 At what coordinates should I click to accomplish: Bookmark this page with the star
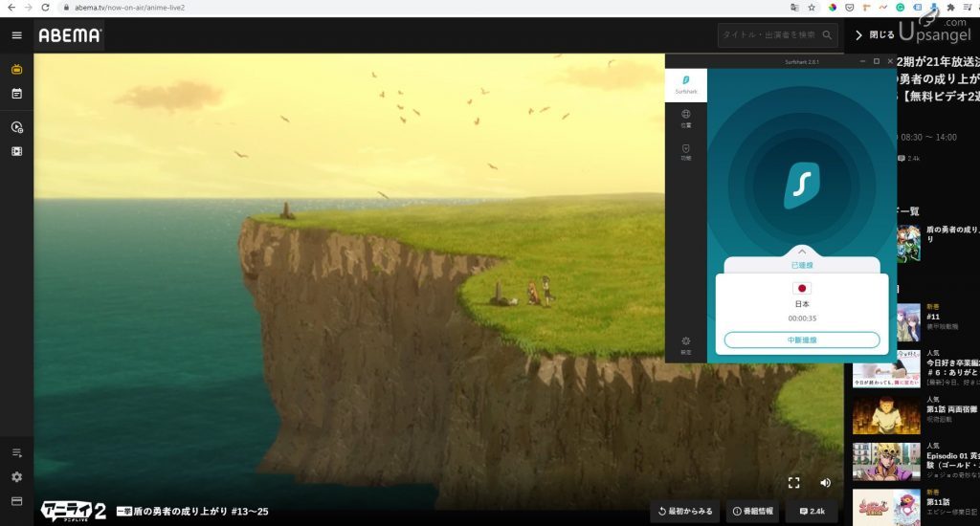coord(812,8)
